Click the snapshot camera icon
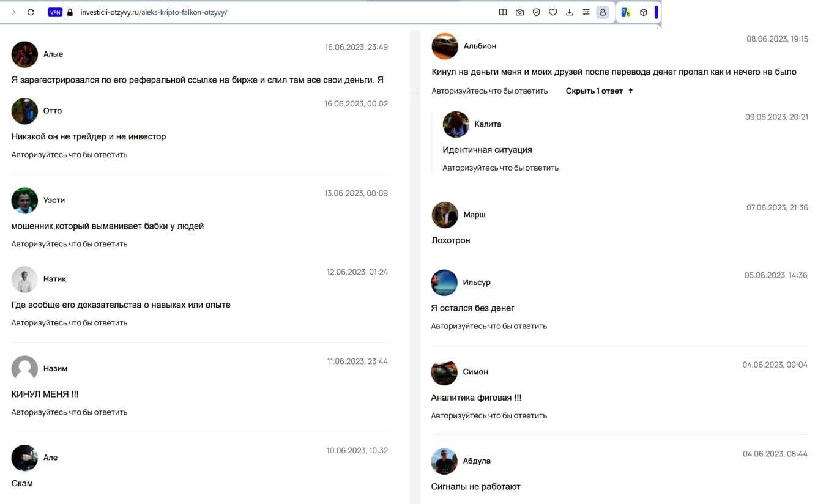 coord(519,12)
